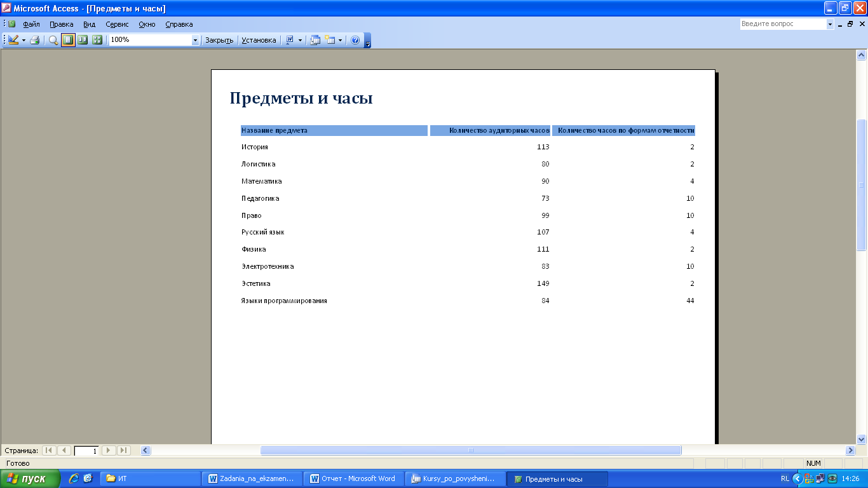Open the Справка menu
This screenshot has width=868, height=488.
[179, 24]
